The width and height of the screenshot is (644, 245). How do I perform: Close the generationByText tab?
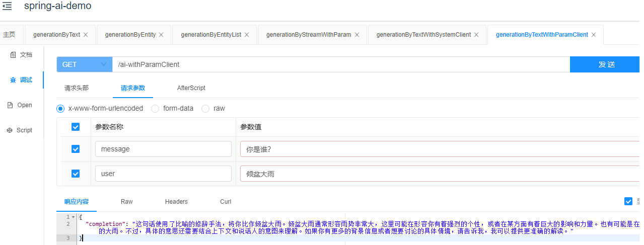(x=86, y=35)
